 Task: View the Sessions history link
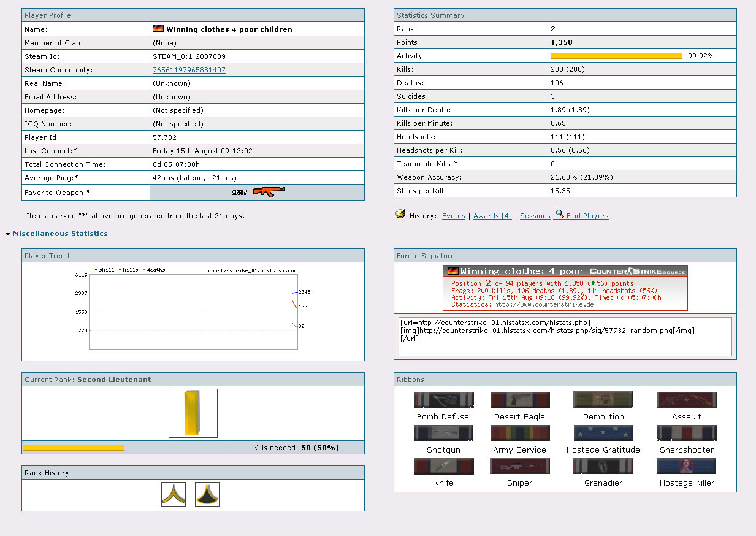click(535, 216)
